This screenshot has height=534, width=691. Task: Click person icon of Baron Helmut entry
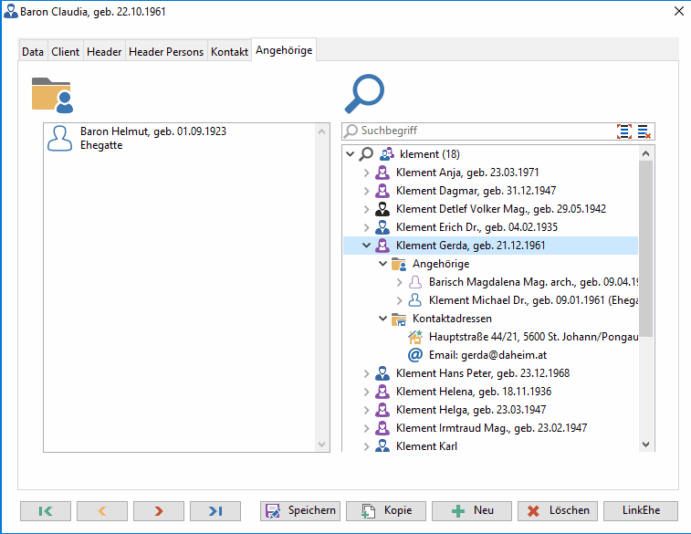[x=60, y=138]
